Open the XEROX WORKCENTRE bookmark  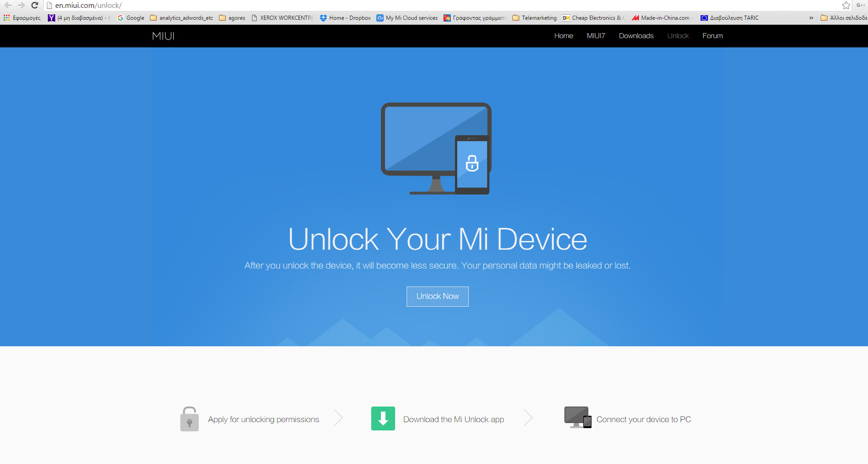pos(282,18)
